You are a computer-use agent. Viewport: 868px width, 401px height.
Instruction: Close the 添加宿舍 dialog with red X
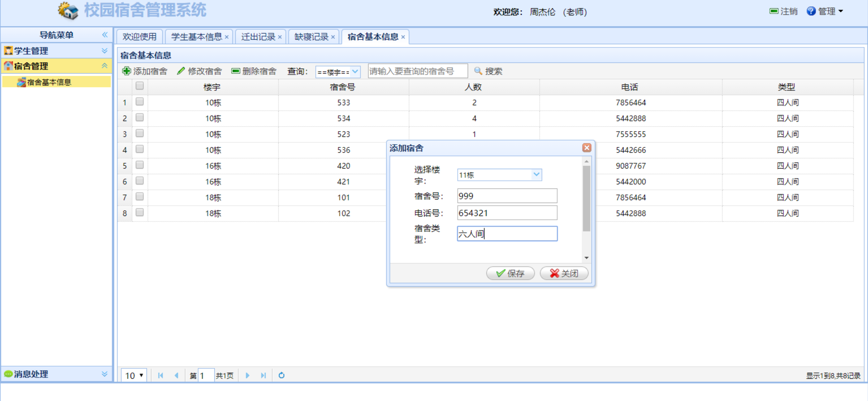pos(587,148)
